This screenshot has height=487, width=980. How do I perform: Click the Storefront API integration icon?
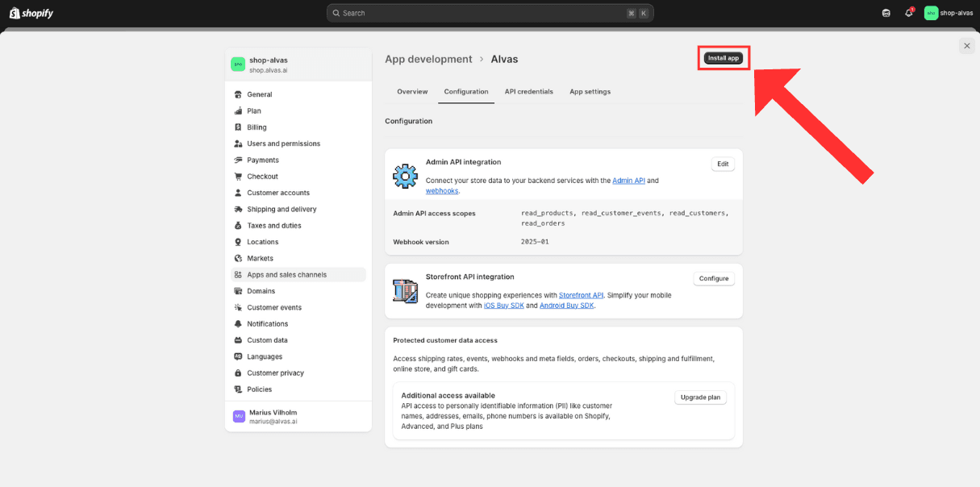click(x=405, y=291)
